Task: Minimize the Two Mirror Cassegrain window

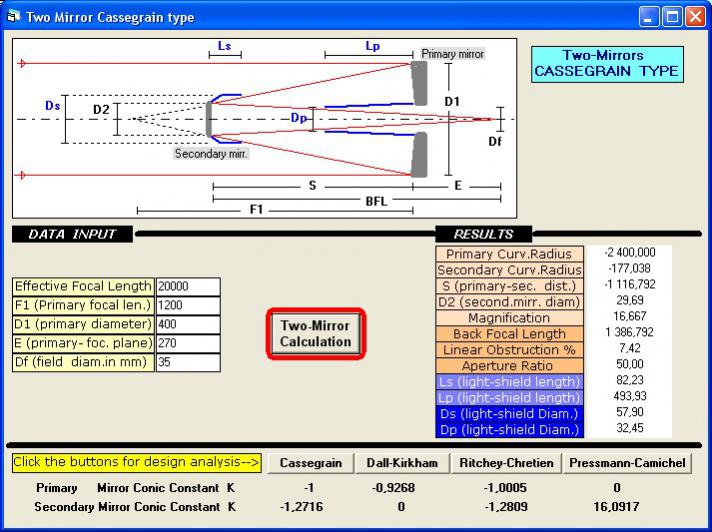Action: point(649,17)
